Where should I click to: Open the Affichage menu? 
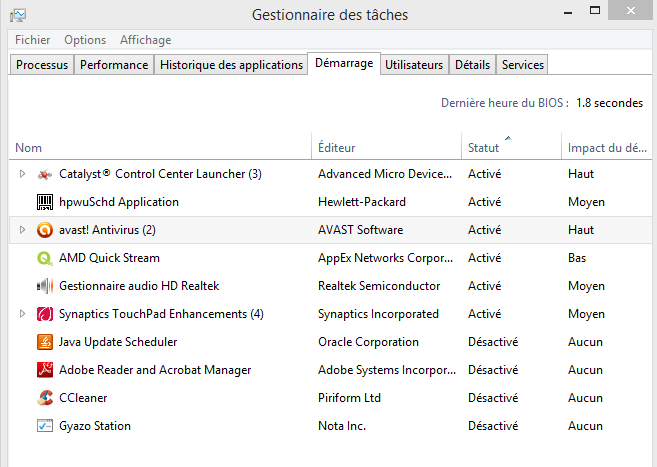click(x=145, y=40)
